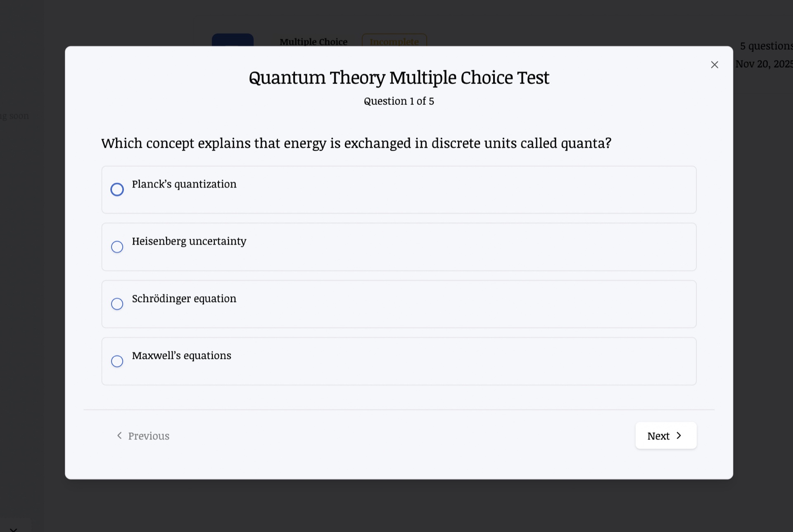Image resolution: width=793 pixels, height=532 pixels.
Task: Close the quiz dialog with the X icon
Action: click(x=715, y=65)
